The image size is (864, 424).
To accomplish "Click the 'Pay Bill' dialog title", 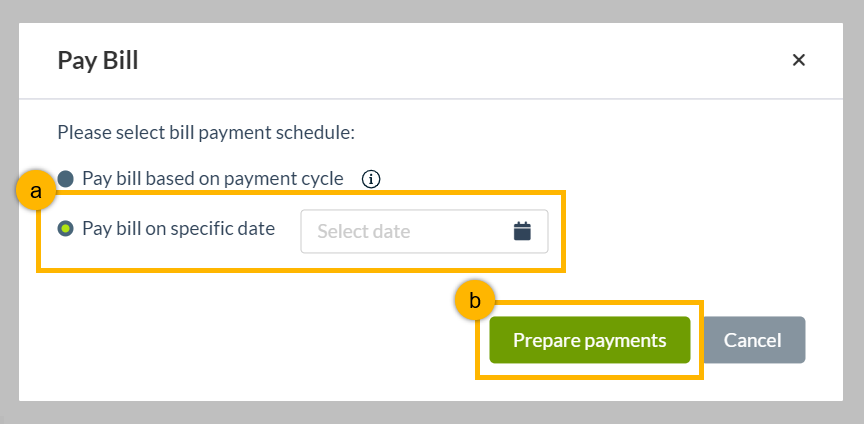I will pyautogui.click(x=98, y=60).
